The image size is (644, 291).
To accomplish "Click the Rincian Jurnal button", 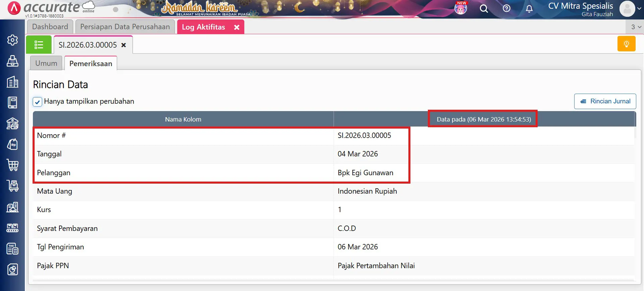I will pyautogui.click(x=605, y=101).
